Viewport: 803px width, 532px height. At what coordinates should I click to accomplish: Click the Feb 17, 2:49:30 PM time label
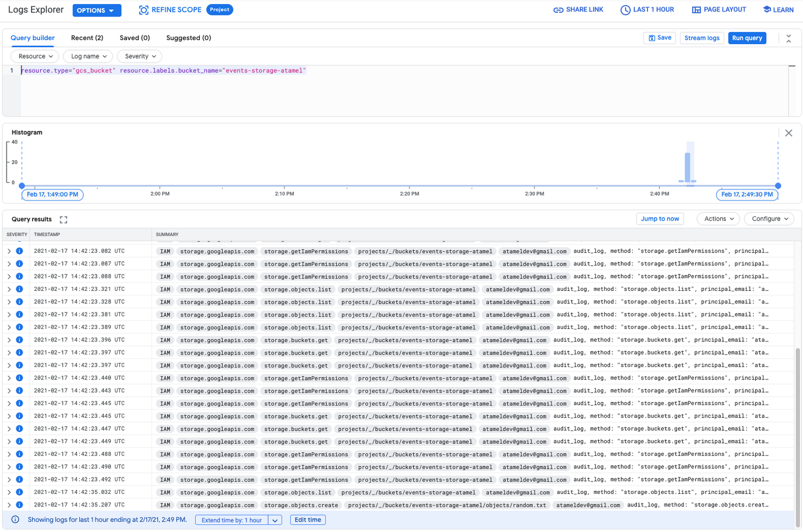click(747, 195)
